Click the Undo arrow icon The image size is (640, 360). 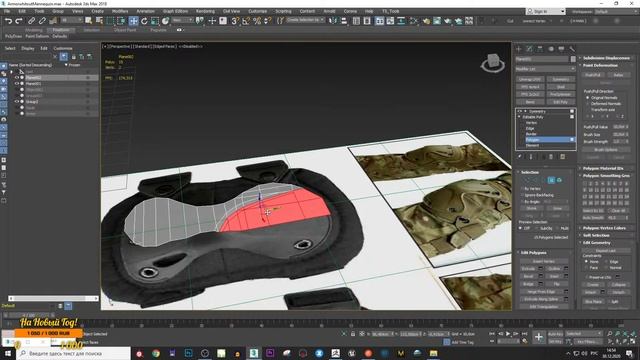(9, 21)
